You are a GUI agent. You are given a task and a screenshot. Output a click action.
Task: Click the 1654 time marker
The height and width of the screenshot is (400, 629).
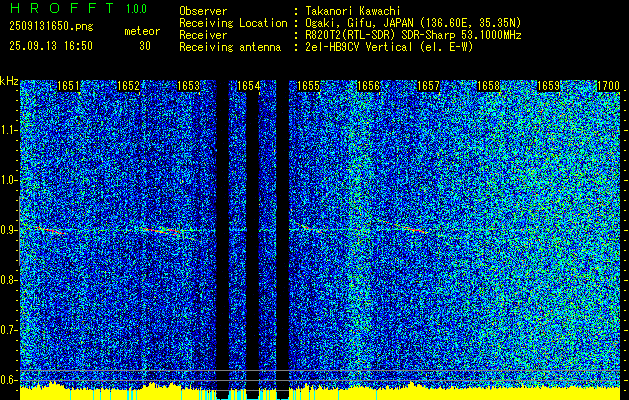[248, 86]
